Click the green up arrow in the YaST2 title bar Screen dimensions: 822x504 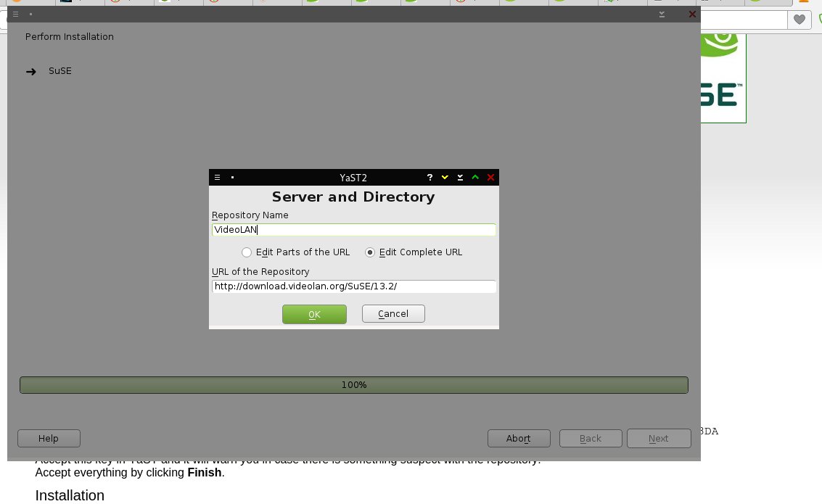[475, 178]
